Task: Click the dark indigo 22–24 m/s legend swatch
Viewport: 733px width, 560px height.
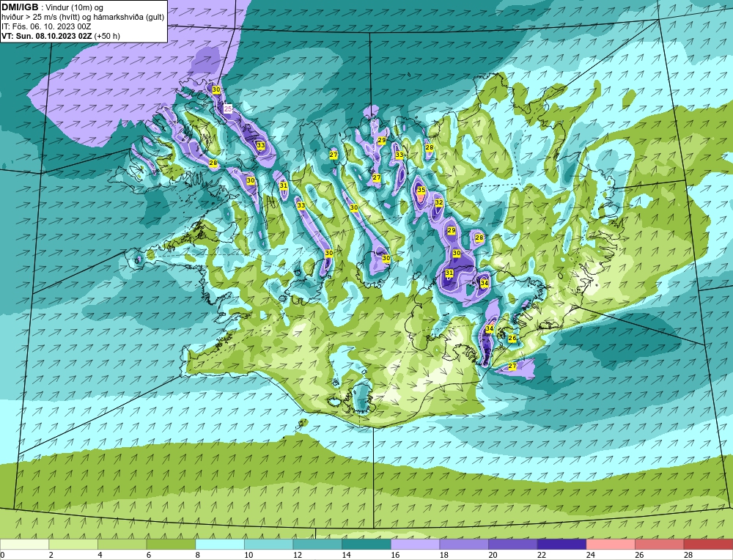Action: pos(561,544)
